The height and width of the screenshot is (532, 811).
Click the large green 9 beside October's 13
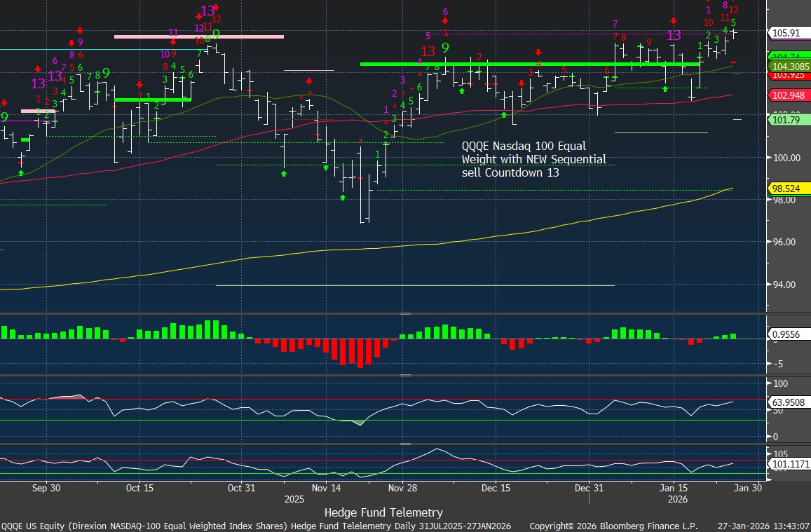click(217, 34)
